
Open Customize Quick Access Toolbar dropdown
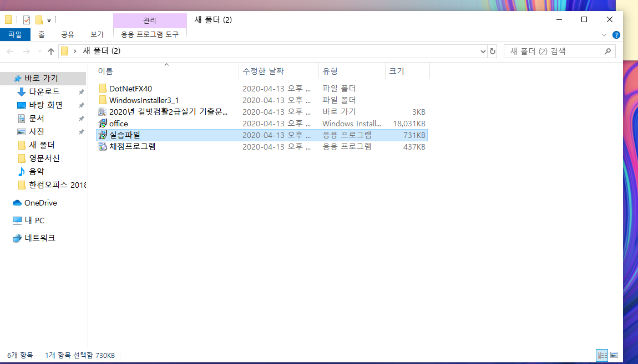click(49, 20)
